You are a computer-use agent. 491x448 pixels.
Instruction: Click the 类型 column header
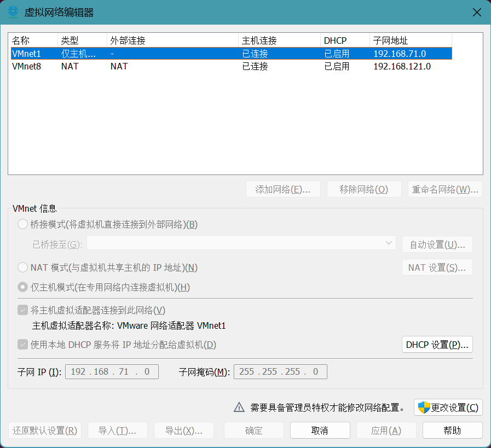tap(82, 40)
